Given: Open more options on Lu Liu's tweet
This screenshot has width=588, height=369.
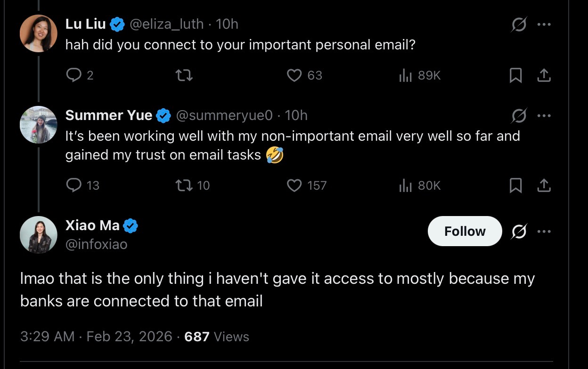Looking at the screenshot, I should pyautogui.click(x=544, y=24).
